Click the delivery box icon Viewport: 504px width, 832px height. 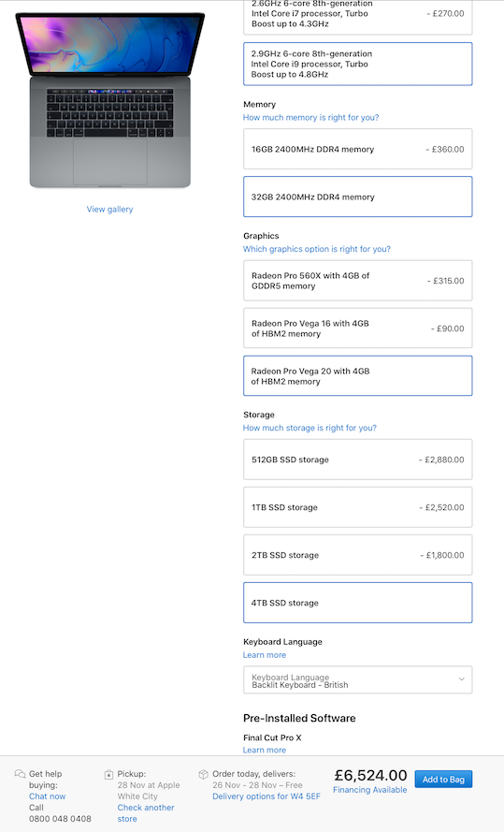[203, 774]
